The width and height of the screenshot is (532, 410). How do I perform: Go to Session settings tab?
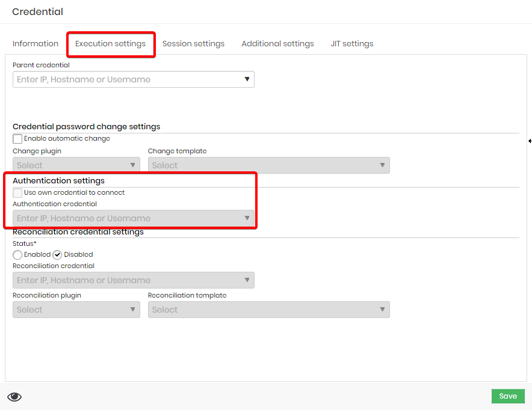[x=193, y=44]
